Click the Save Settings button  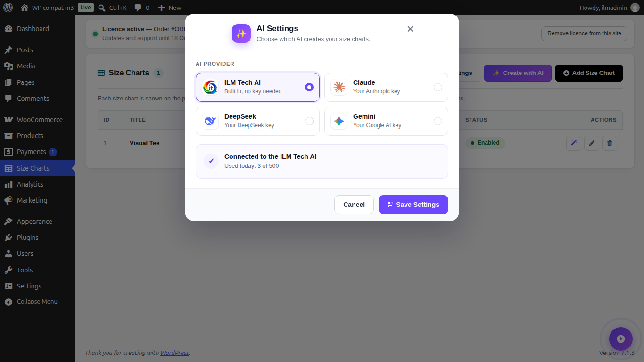click(413, 205)
